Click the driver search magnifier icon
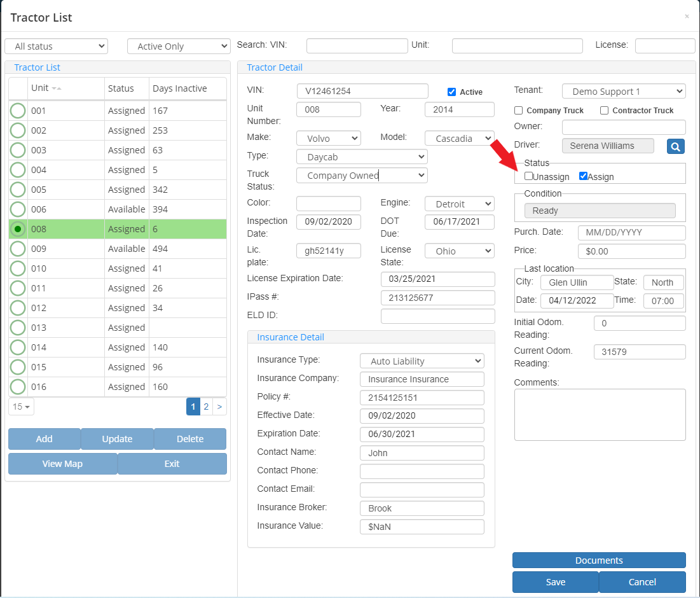This screenshot has height=598, width=700. click(675, 146)
